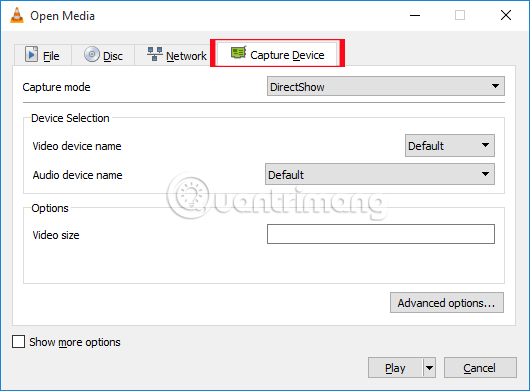Click the Capture mode label

(x=56, y=87)
